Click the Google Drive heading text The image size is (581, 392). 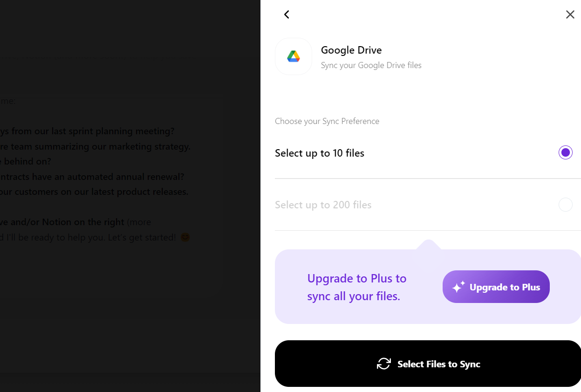351,50
